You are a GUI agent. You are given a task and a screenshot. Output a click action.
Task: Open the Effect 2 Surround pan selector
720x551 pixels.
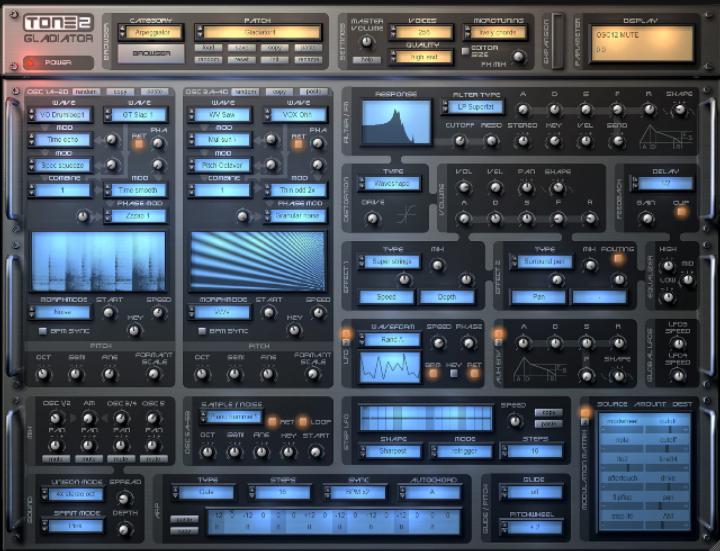tap(542, 262)
